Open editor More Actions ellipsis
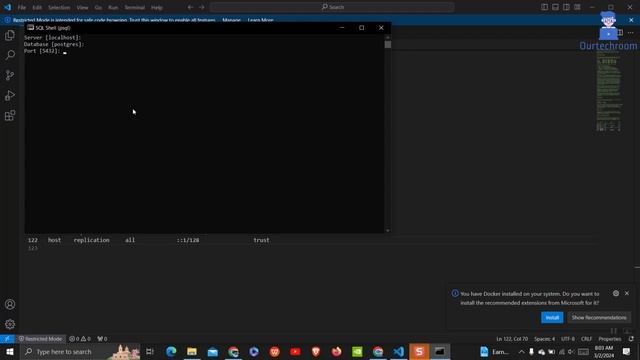640x360 pixels. pyautogui.click(x=631, y=33)
